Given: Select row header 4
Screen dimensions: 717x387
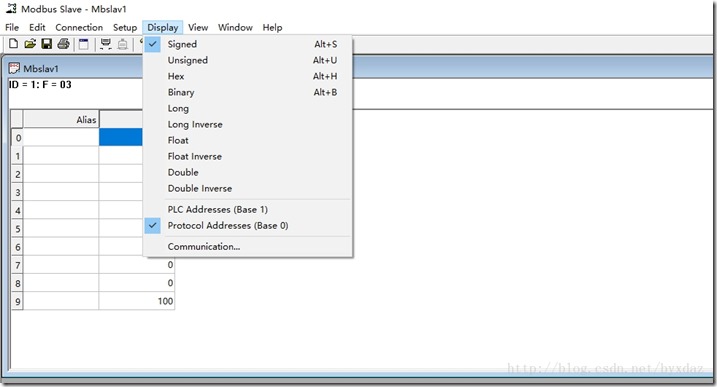Looking at the screenshot, I should click(17, 210).
